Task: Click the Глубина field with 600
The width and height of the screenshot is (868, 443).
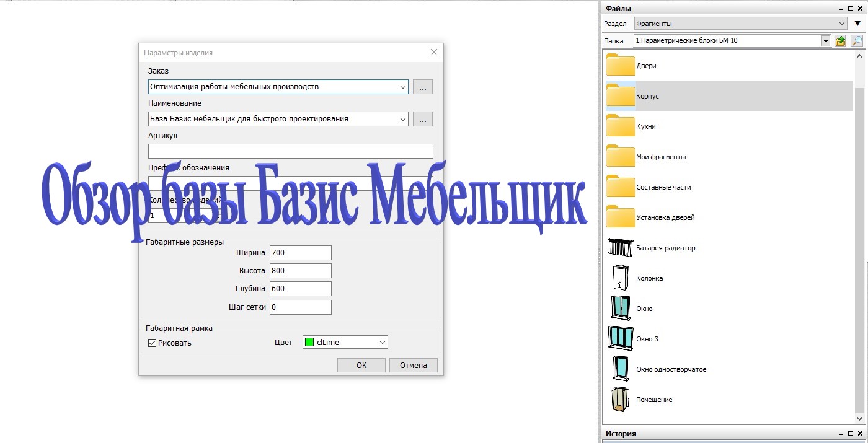Action: [301, 289]
